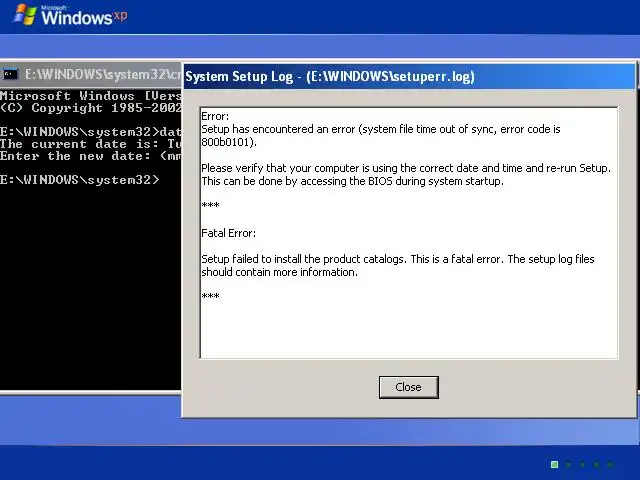Click the 'Error:' line in the log
Image resolution: width=640 pixels, height=480 pixels.
coord(215,116)
